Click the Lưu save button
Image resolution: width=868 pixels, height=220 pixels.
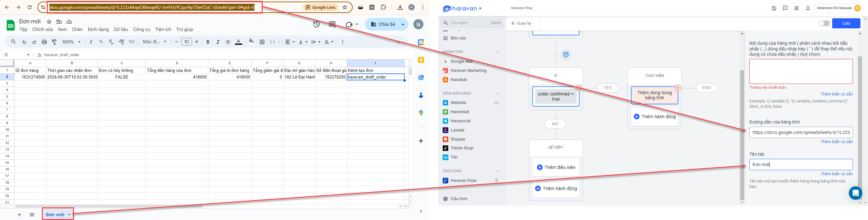846,23
